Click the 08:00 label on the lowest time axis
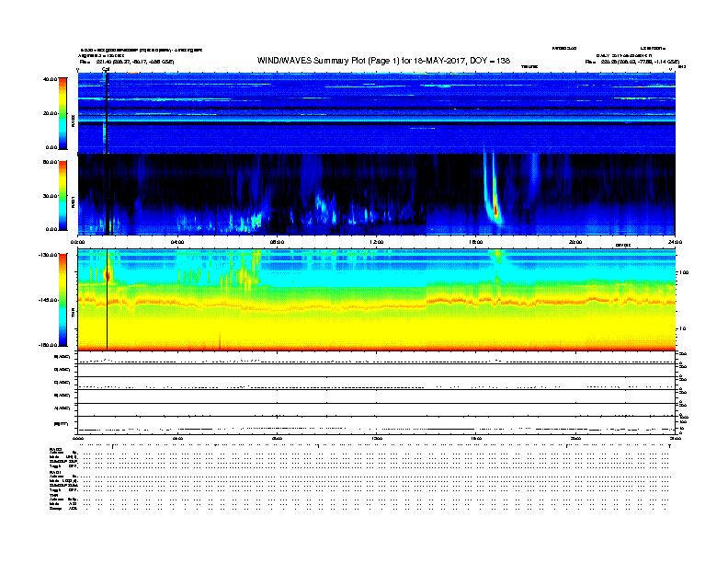Viewport: 728px width, 563px height. (x=278, y=438)
